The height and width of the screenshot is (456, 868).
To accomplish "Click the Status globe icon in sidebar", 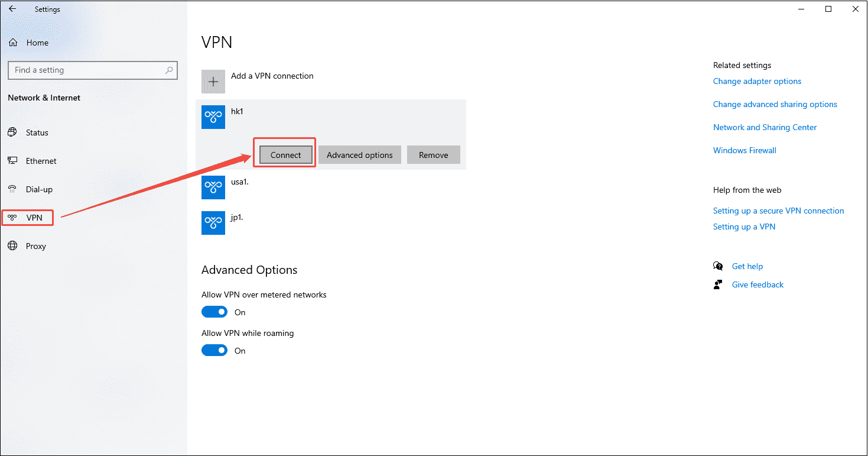I will click(x=12, y=132).
